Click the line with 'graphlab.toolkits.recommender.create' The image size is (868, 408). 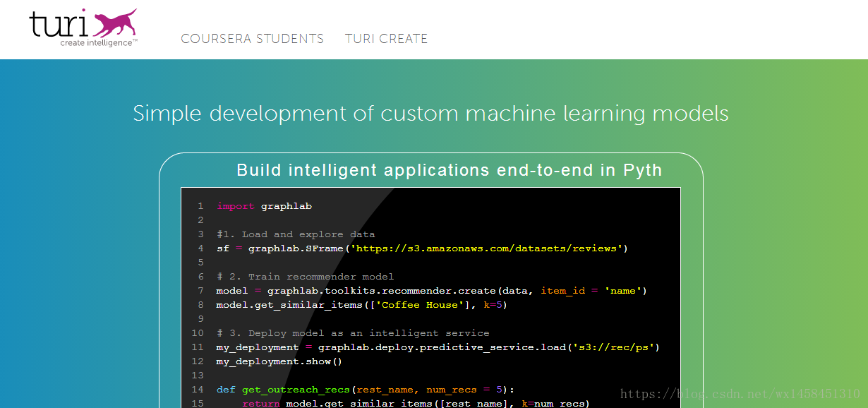click(x=432, y=291)
